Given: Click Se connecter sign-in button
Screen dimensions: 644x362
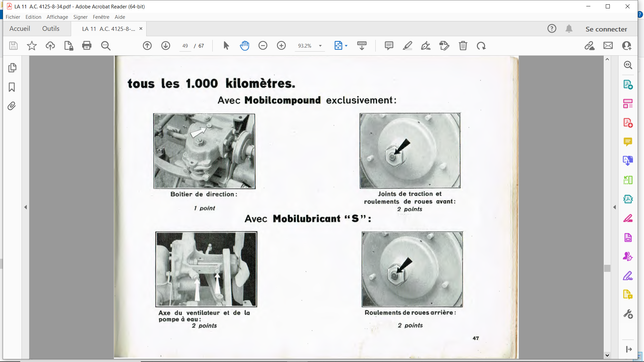Looking at the screenshot, I should tap(606, 29).
